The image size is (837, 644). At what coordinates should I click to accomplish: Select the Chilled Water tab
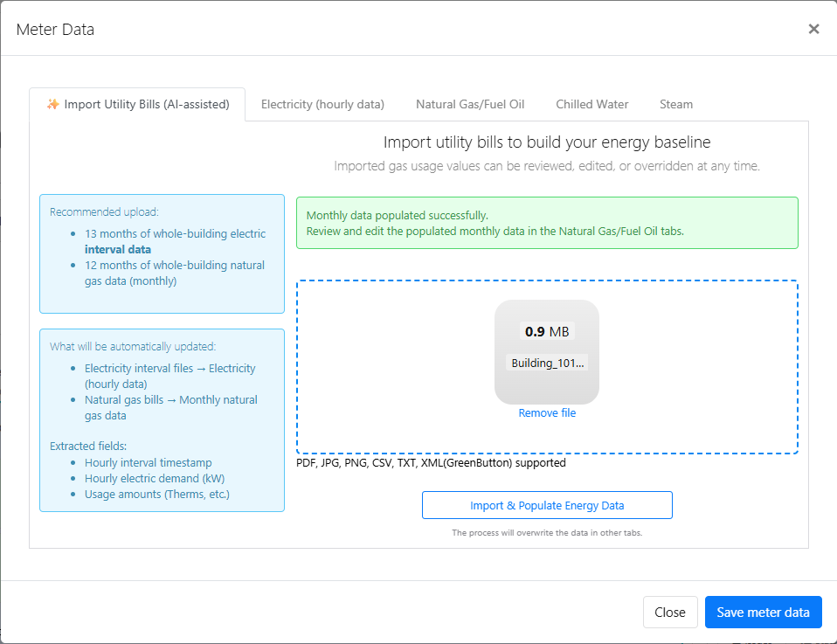(x=592, y=104)
